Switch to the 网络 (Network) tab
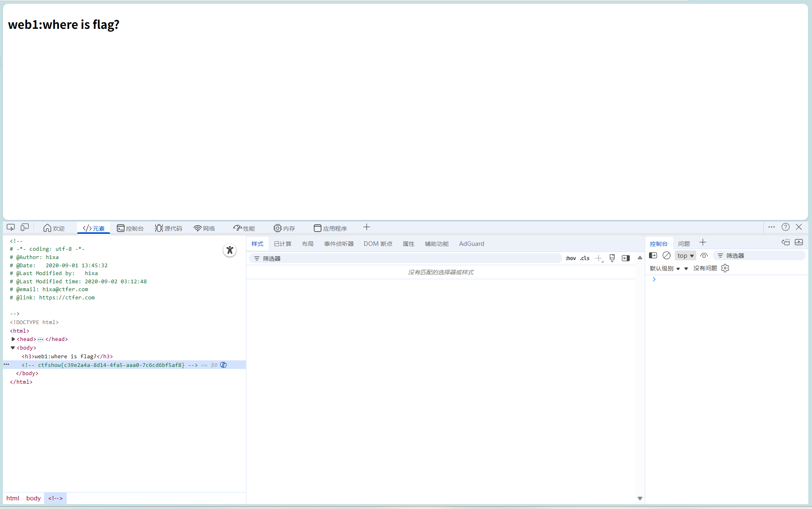 coord(204,228)
